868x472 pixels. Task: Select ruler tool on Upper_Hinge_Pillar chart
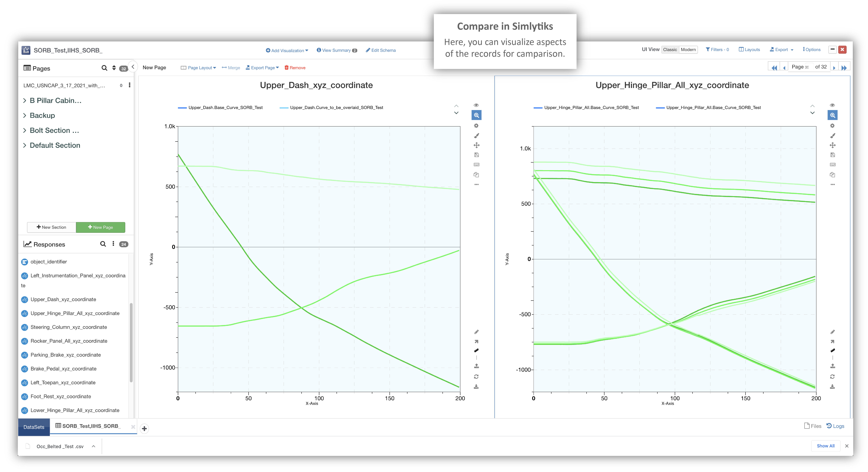tap(833, 350)
